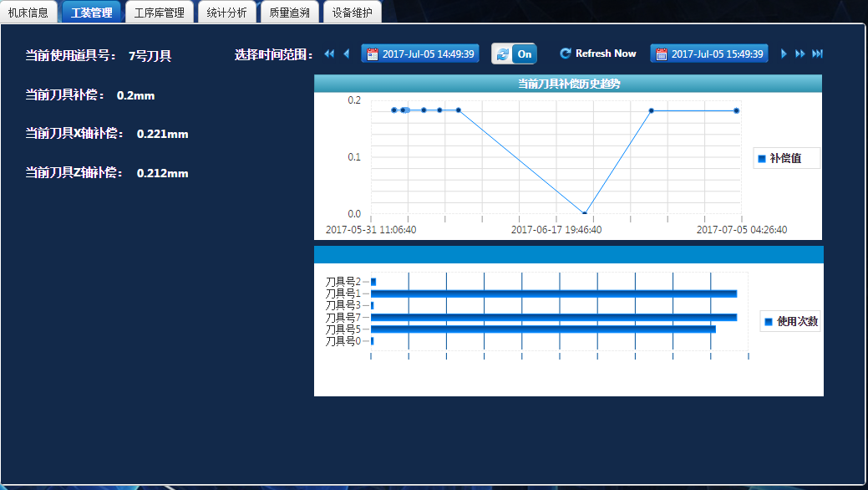Click the 选择时间范围 label
The height and width of the screenshot is (490, 868).
coord(274,54)
